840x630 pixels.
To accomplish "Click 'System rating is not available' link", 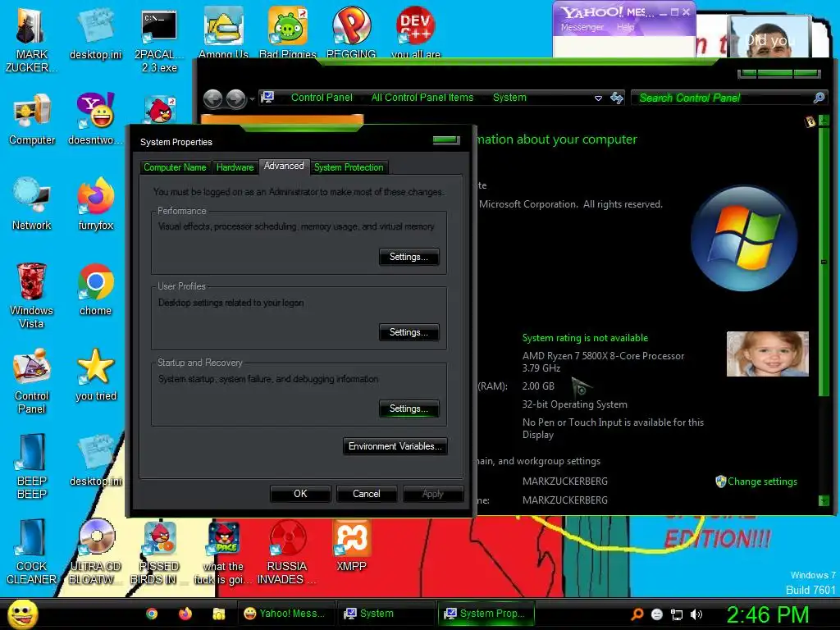I will [x=585, y=338].
